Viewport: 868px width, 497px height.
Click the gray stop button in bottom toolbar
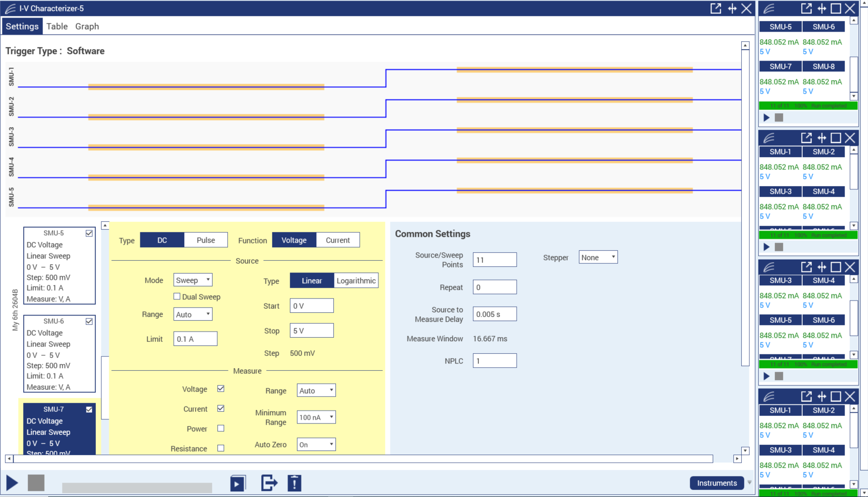pyautogui.click(x=36, y=483)
